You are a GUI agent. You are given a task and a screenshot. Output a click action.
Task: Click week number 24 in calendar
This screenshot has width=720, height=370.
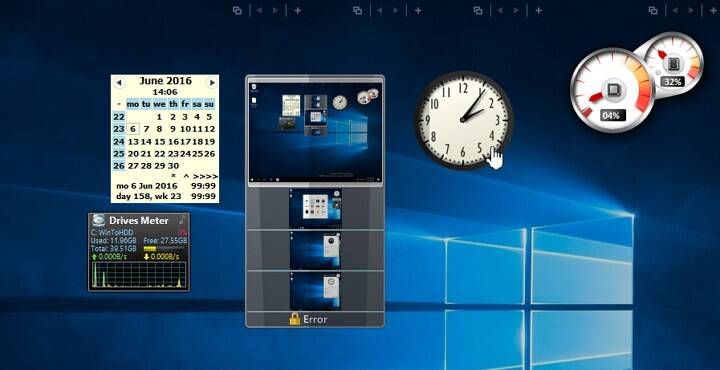119,141
